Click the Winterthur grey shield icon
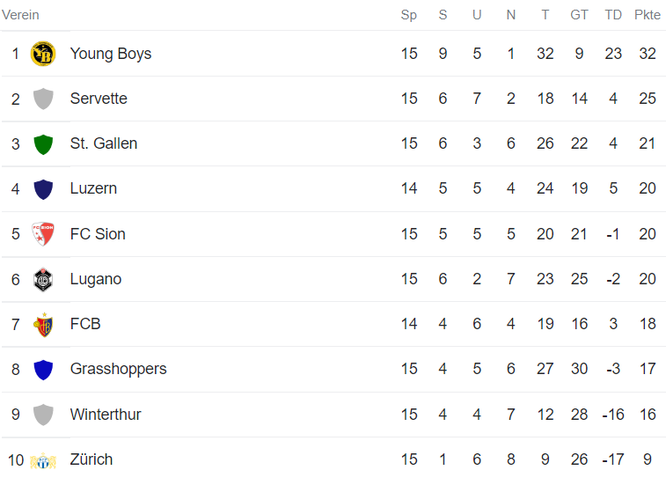 pos(43,415)
